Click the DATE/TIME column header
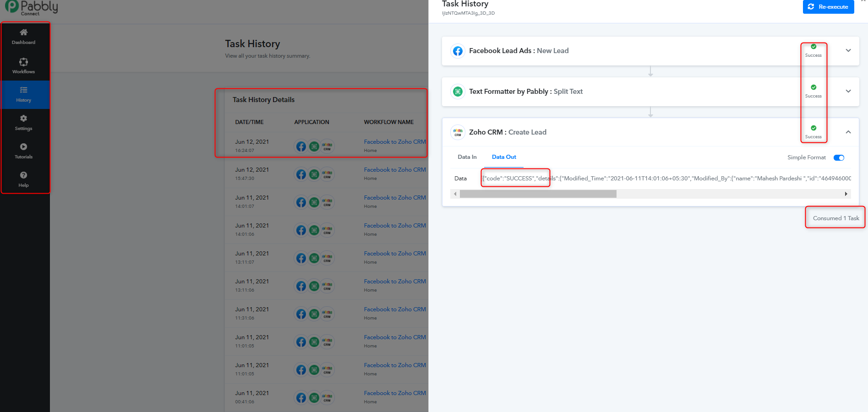Viewport: 868px width, 412px height. (x=249, y=122)
